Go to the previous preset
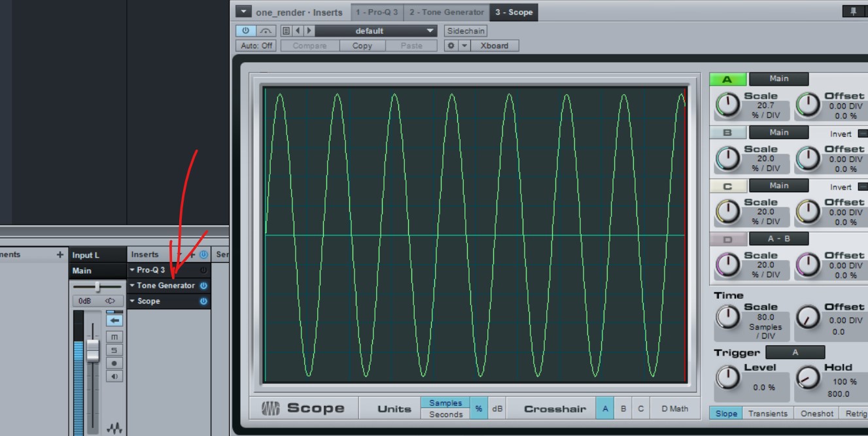 [x=298, y=31]
